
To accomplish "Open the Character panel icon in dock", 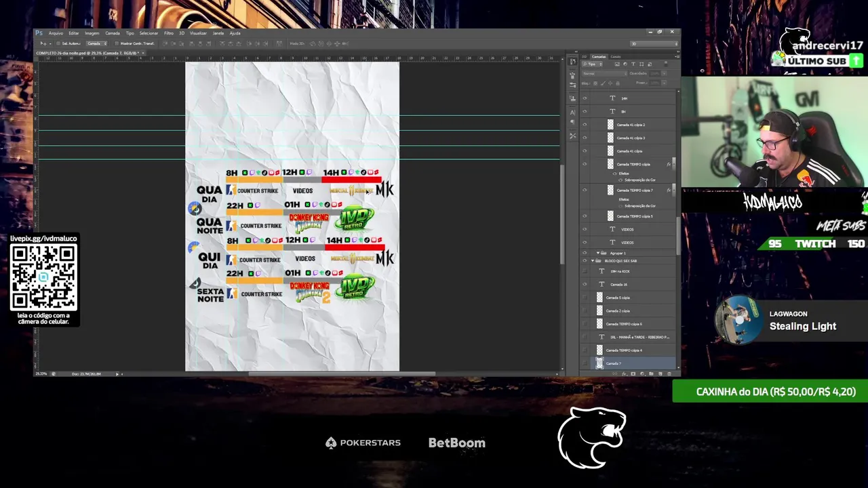I will 573,113.
